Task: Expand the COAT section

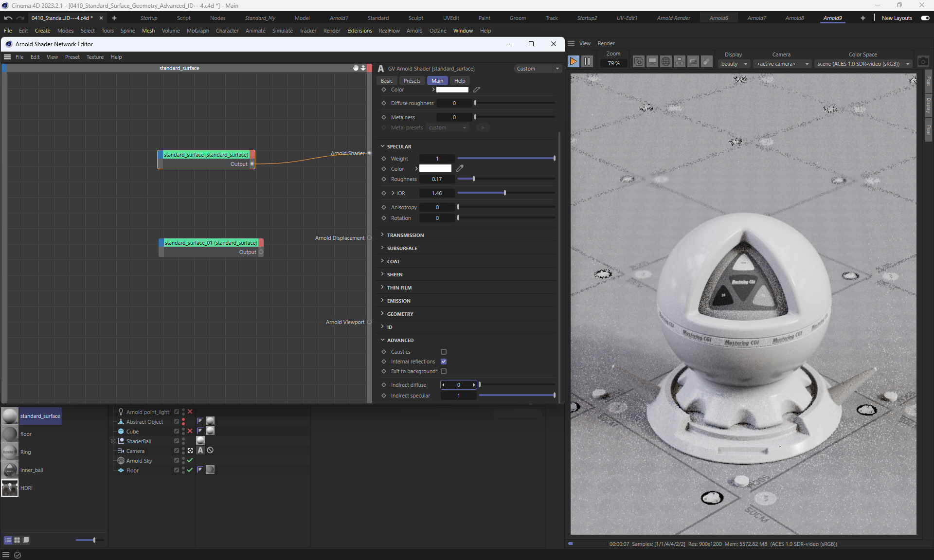Action: point(393,261)
